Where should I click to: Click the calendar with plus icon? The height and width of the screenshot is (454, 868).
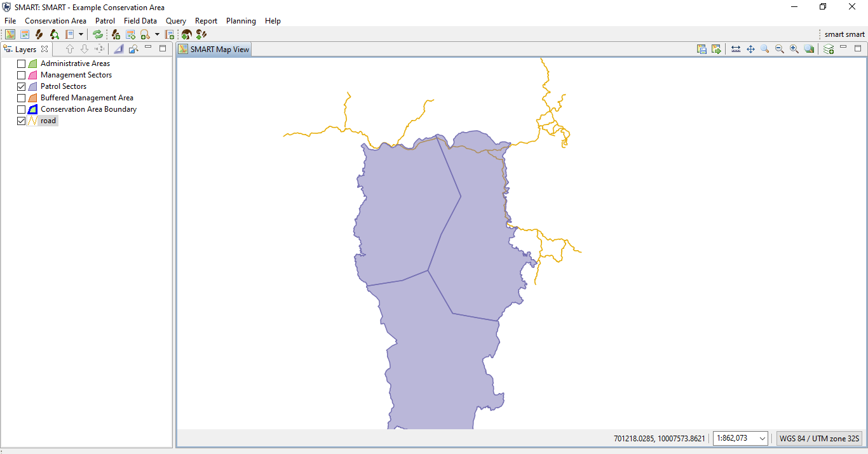point(131,34)
